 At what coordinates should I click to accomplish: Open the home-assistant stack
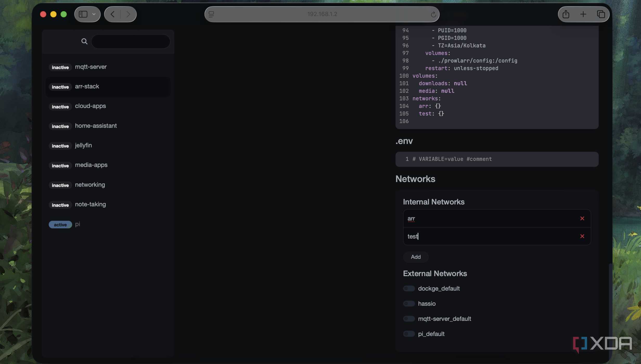tap(108, 126)
